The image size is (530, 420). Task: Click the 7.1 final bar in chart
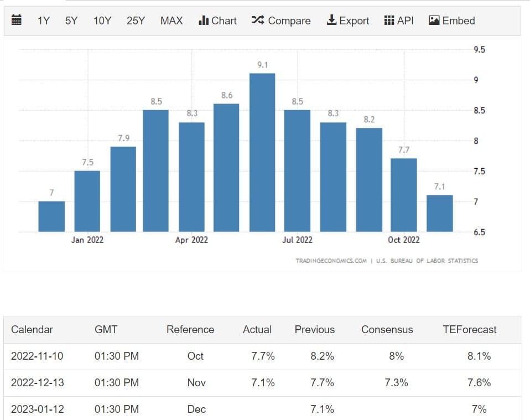click(x=440, y=213)
